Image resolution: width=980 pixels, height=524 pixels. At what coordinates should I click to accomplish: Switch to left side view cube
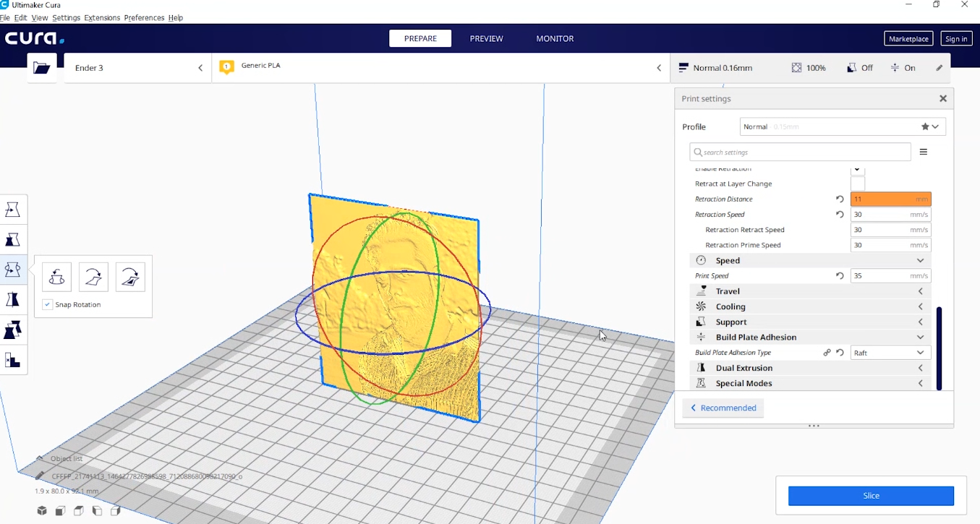[97, 511]
